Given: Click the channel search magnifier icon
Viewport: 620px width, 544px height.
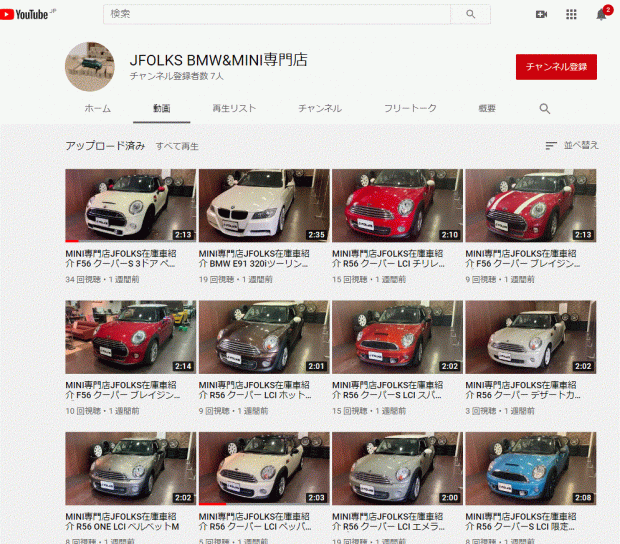Looking at the screenshot, I should pos(545,109).
